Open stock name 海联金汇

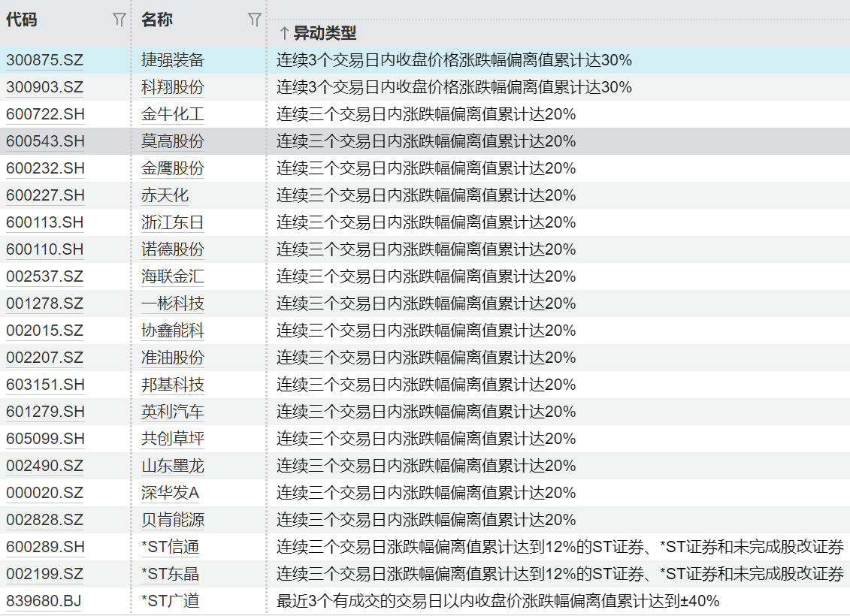coord(172,277)
